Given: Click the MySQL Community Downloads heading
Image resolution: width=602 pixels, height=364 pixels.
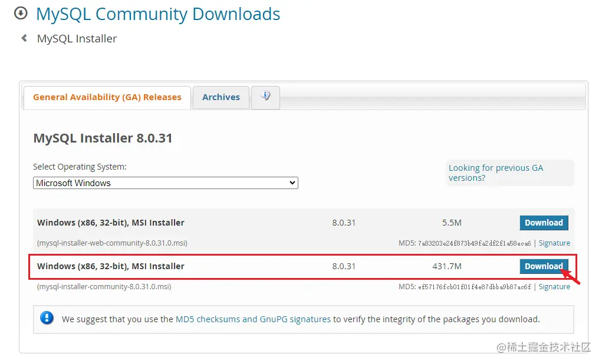Looking at the screenshot, I should [158, 14].
